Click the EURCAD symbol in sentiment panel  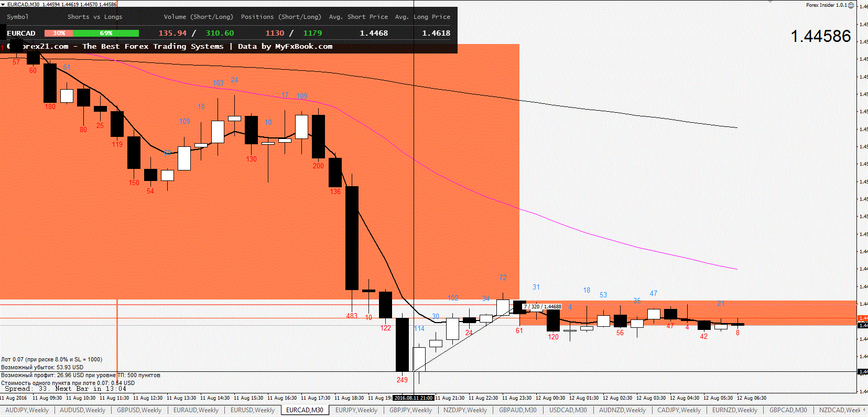tap(21, 33)
